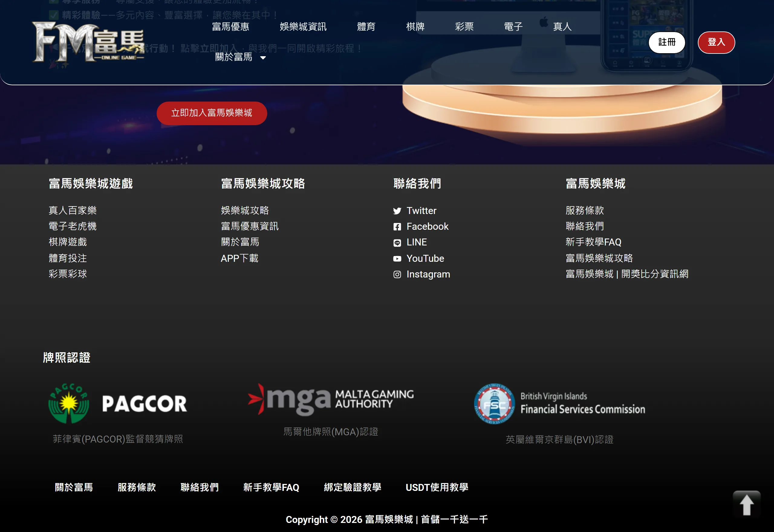This screenshot has width=774, height=532.
Task: Click the MGA Malta Gaming Authority logo
Action: [331, 400]
